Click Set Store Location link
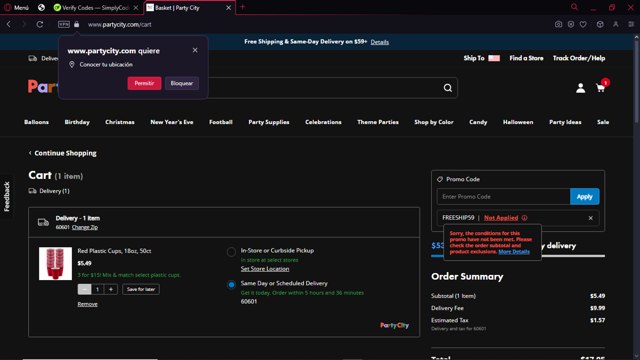 pyautogui.click(x=265, y=269)
